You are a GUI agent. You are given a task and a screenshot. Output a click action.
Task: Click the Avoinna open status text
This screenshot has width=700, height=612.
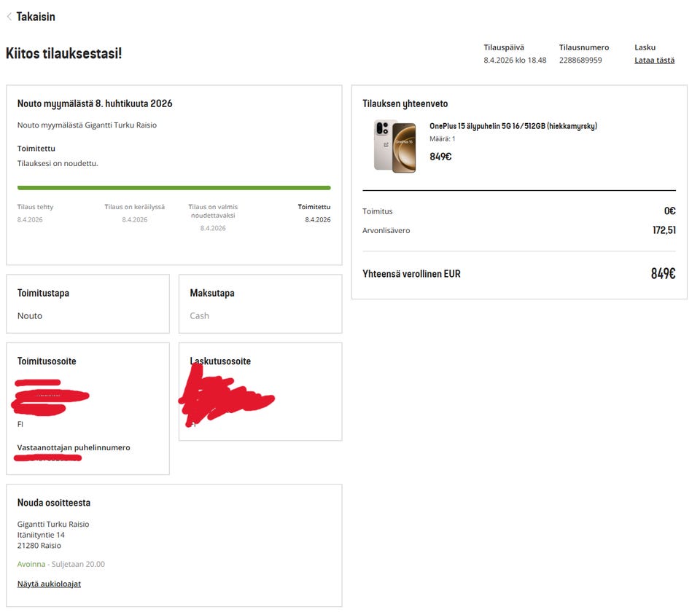pos(31,564)
